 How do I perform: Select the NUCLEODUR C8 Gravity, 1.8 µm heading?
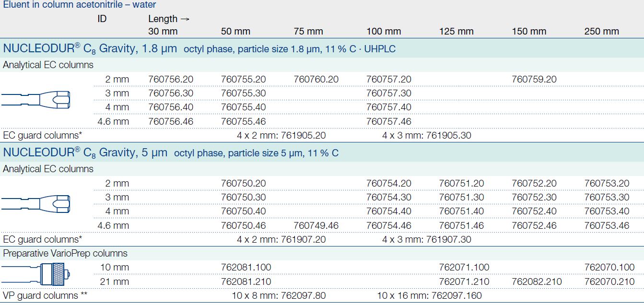(x=90, y=48)
